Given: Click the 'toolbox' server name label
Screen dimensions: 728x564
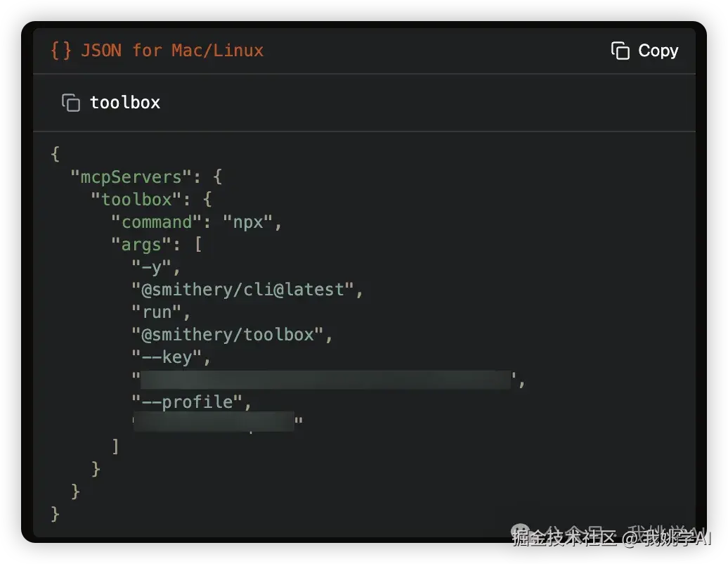Looking at the screenshot, I should [x=125, y=102].
